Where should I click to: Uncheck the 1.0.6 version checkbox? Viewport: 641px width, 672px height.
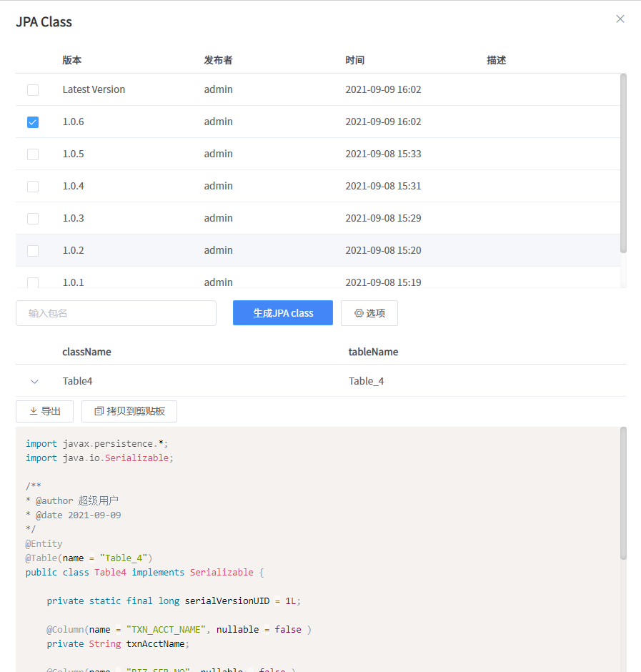pos(33,122)
